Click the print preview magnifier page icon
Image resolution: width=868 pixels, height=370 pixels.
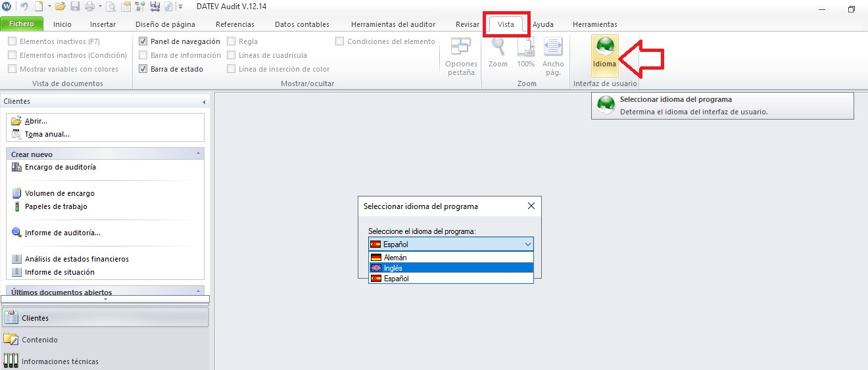pyautogui.click(x=110, y=7)
